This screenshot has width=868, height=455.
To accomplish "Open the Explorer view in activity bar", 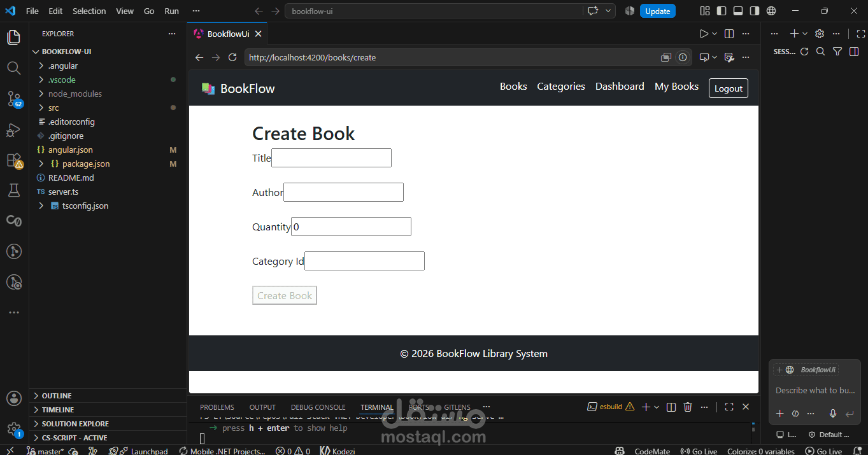I will [x=13, y=38].
